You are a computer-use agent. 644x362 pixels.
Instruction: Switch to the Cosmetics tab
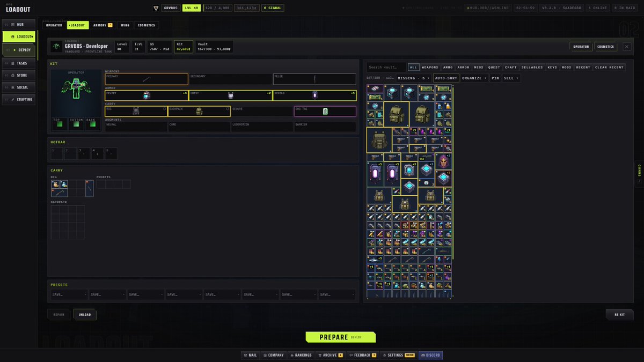147,25
